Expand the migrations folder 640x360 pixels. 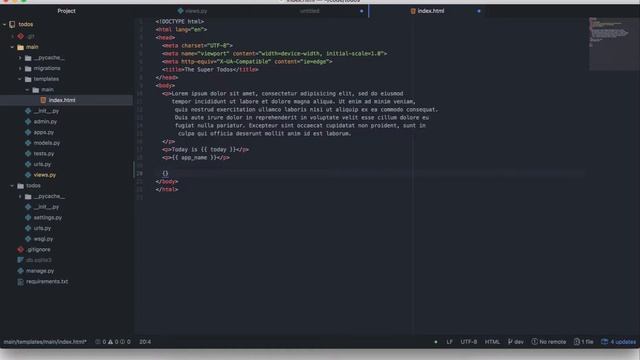[20, 69]
